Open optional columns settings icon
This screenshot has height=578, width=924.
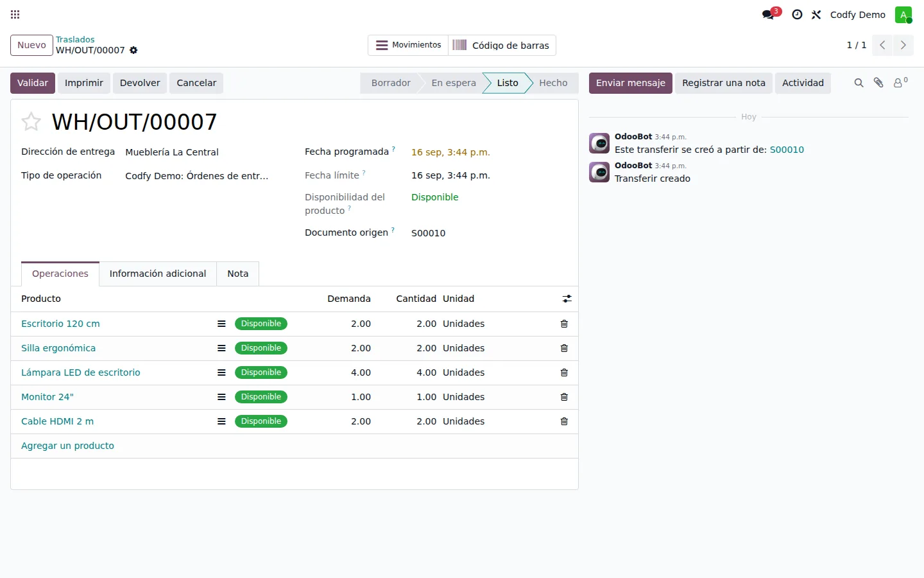(x=567, y=299)
